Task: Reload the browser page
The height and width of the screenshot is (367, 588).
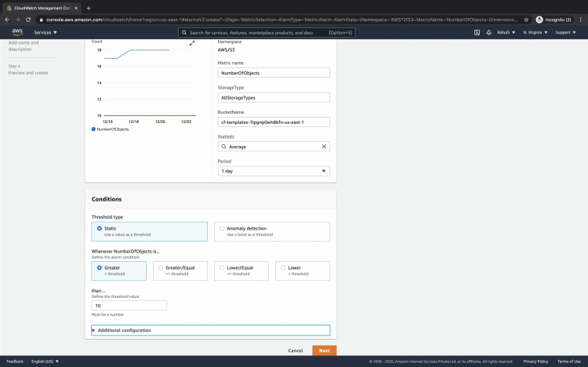Action: point(28,20)
